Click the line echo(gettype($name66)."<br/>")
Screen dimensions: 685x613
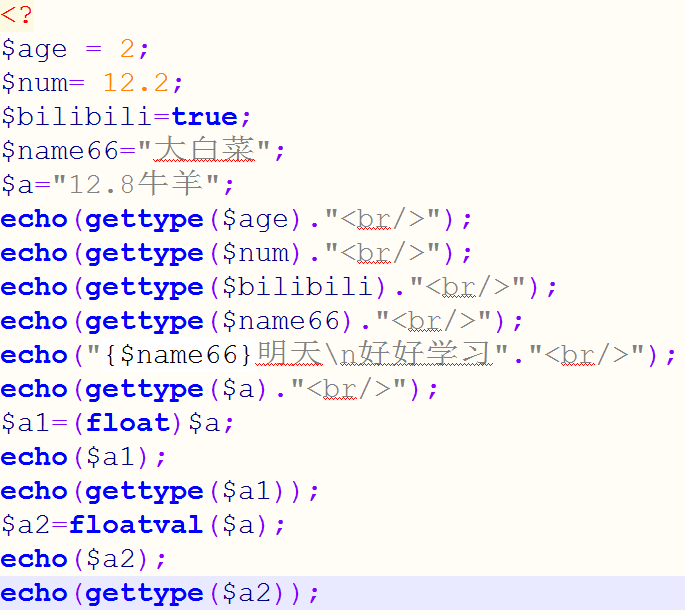coord(262,321)
